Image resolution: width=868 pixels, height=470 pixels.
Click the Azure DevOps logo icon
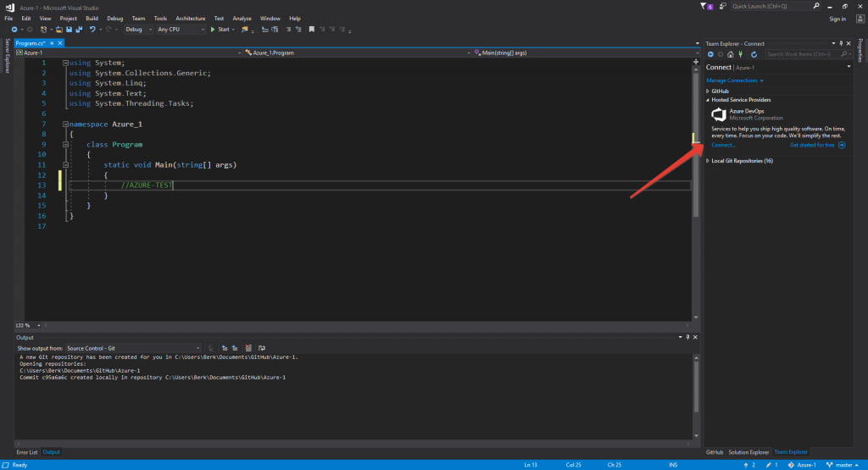pyautogui.click(x=719, y=114)
